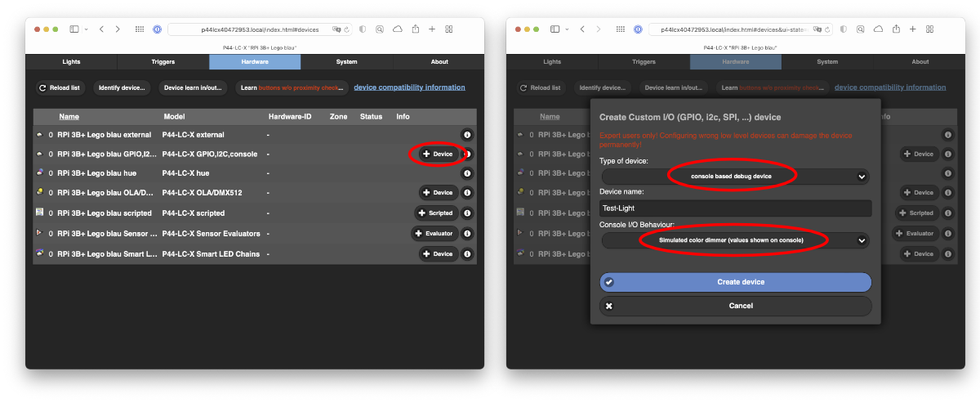This screenshot has height=403, width=980.
Task: Click new tab plus icon in right window
Action: [x=913, y=29]
